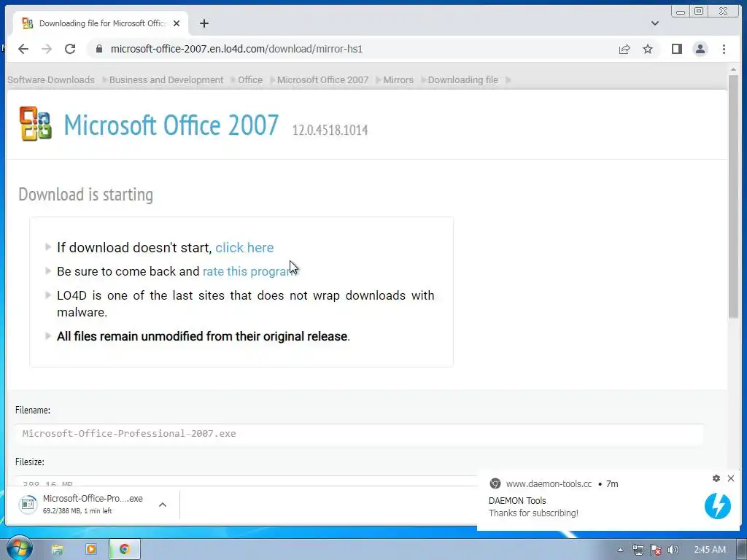Click the volume speaker tray icon
This screenshot has height=560, width=747.
tap(673, 550)
